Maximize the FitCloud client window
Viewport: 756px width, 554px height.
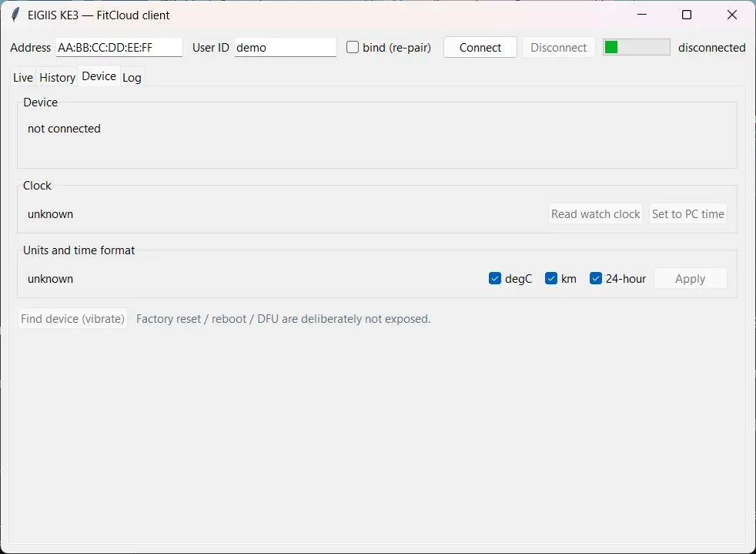pos(687,15)
